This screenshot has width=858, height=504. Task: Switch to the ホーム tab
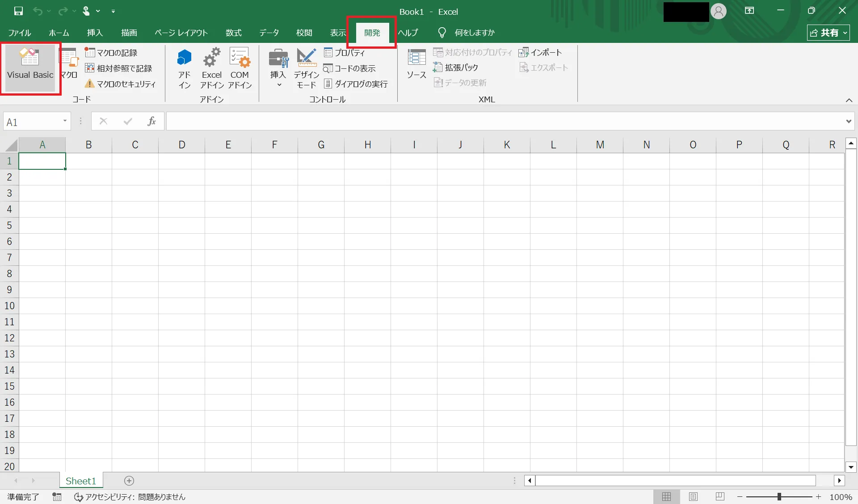[x=59, y=33]
